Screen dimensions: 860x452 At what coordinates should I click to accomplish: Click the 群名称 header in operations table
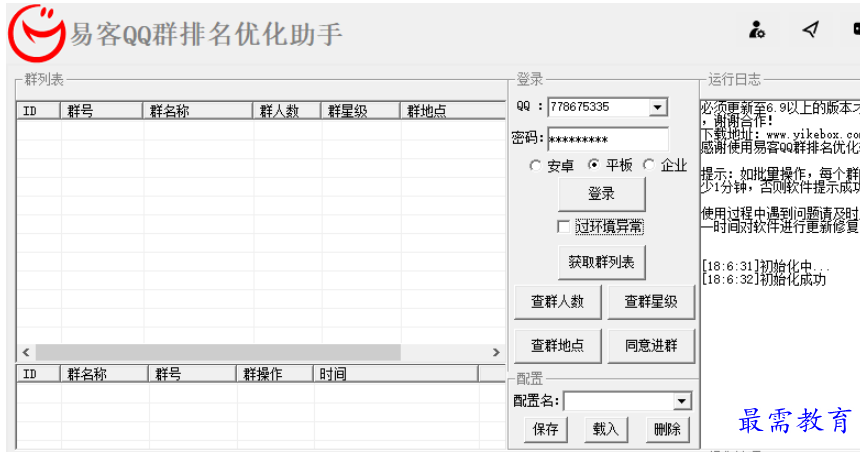tap(104, 374)
